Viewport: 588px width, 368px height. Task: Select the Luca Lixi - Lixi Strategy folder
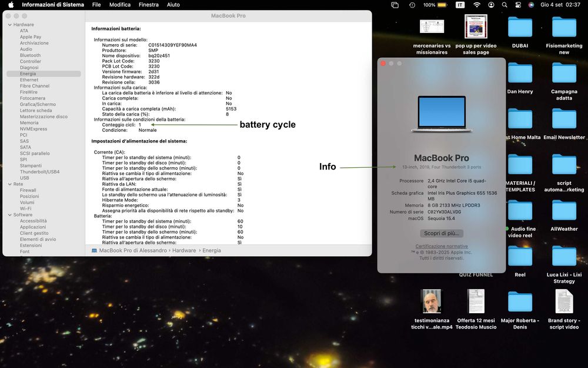click(x=564, y=257)
